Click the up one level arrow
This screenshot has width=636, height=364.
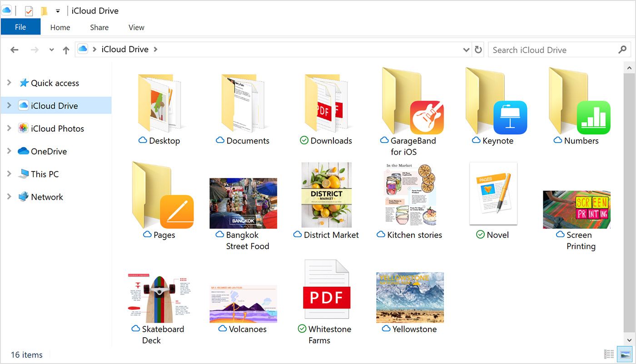click(66, 49)
